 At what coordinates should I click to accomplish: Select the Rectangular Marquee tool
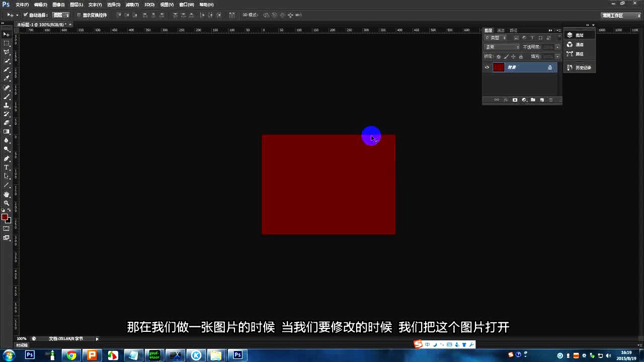click(x=7, y=43)
